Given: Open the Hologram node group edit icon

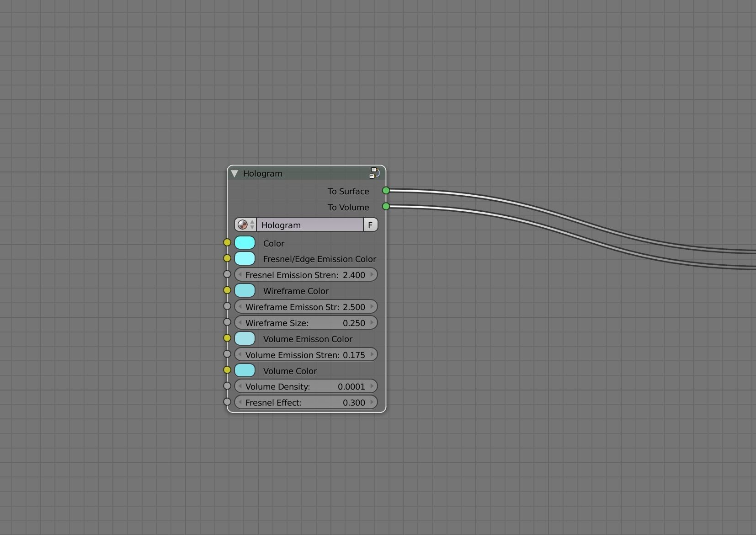Looking at the screenshot, I should coord(374,173).
